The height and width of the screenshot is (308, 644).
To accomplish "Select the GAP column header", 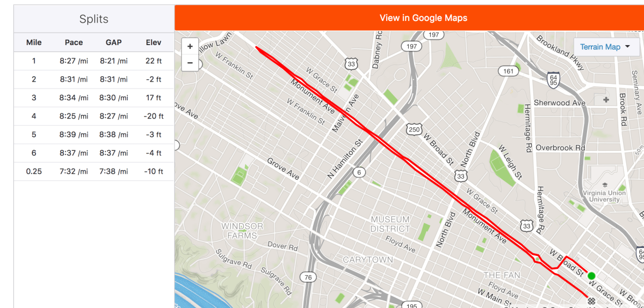I will coord(114,42).
